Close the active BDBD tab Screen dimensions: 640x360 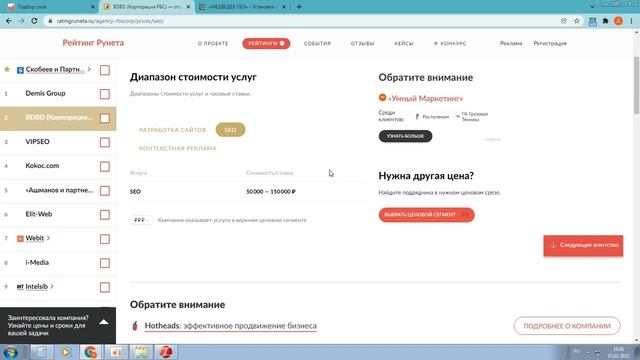click(x=189, y=7)
